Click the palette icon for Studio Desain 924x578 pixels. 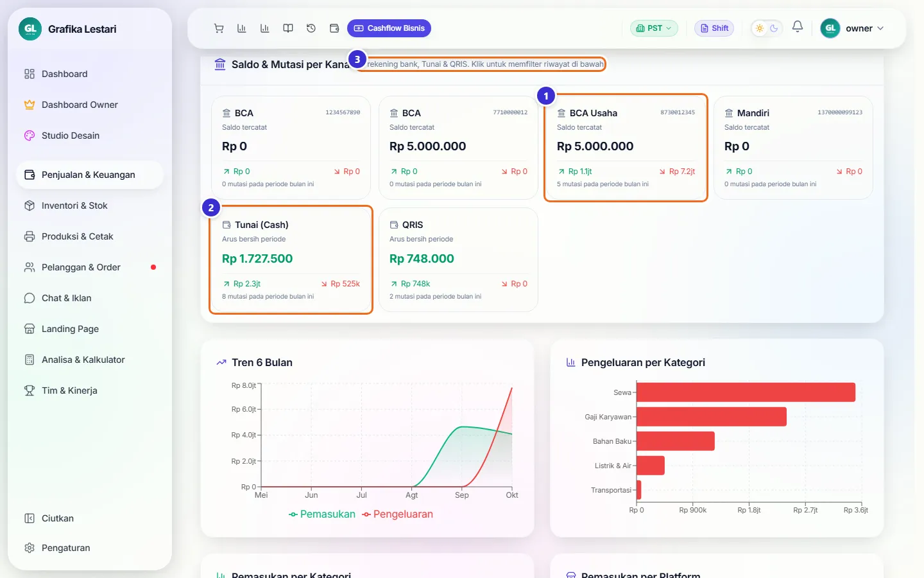coord(30,136)
